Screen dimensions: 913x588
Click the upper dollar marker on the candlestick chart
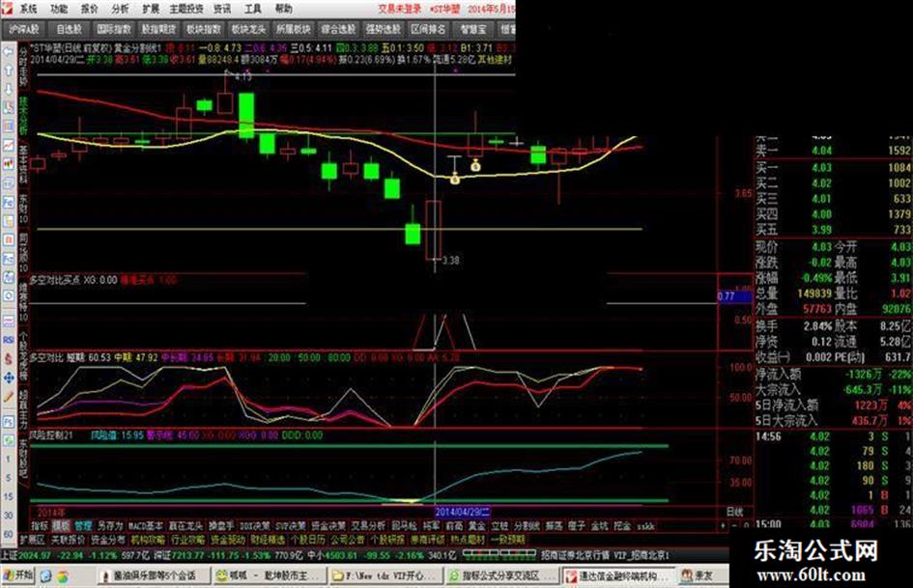[475, 166]
